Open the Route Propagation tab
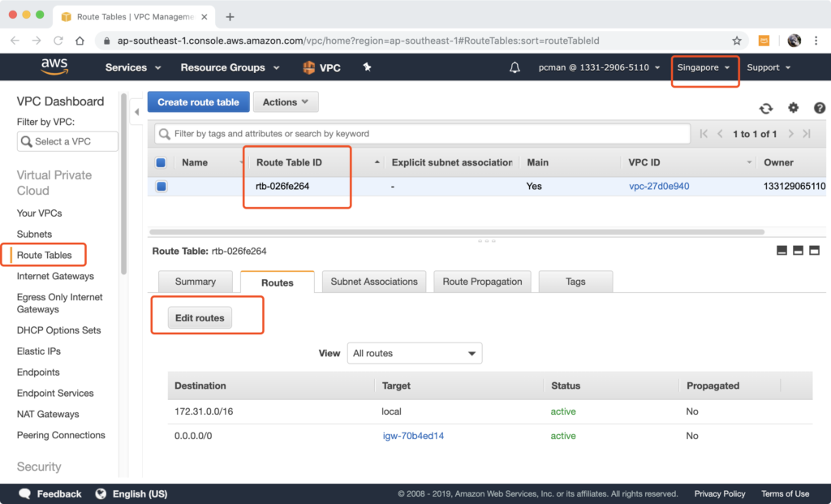831x504 pixels. pyautogui.click(x=482, y=282)
